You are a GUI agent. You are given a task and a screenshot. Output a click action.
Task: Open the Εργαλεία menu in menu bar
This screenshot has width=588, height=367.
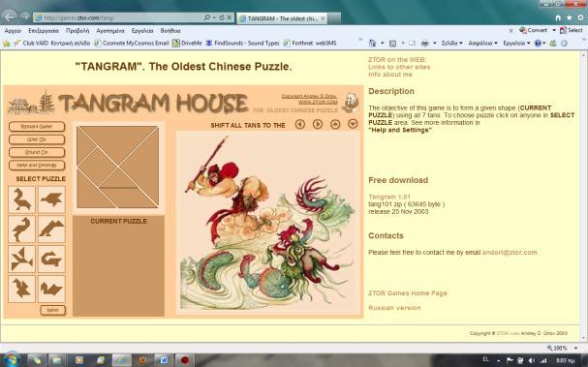click(x=142, y=31)
